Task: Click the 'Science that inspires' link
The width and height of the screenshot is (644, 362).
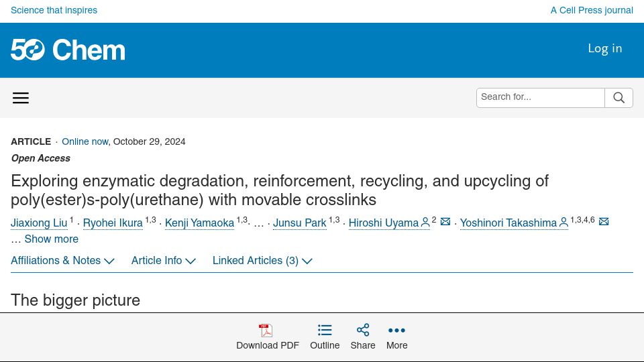Action: (x=54, y=10)
